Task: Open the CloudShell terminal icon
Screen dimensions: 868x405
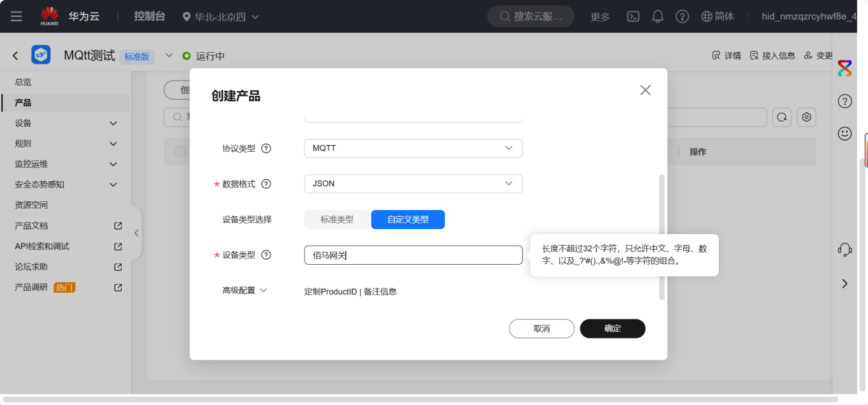Action: tap(633, 16)
